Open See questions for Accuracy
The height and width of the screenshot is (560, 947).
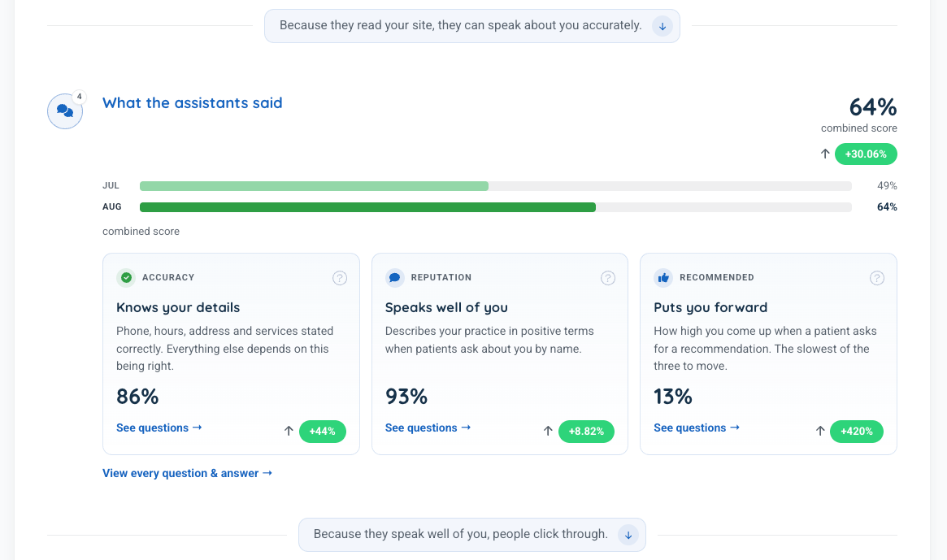coord(159,428)
